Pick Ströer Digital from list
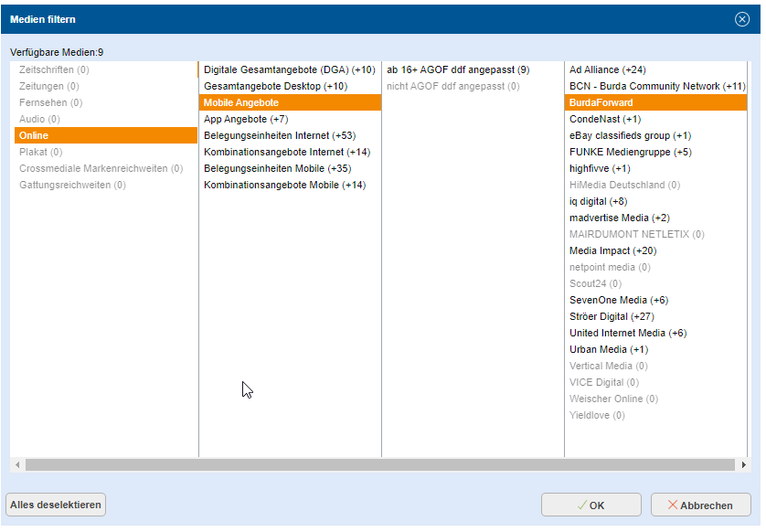The width and height of the screenshot is (766, 532). [x=612, y=316]
